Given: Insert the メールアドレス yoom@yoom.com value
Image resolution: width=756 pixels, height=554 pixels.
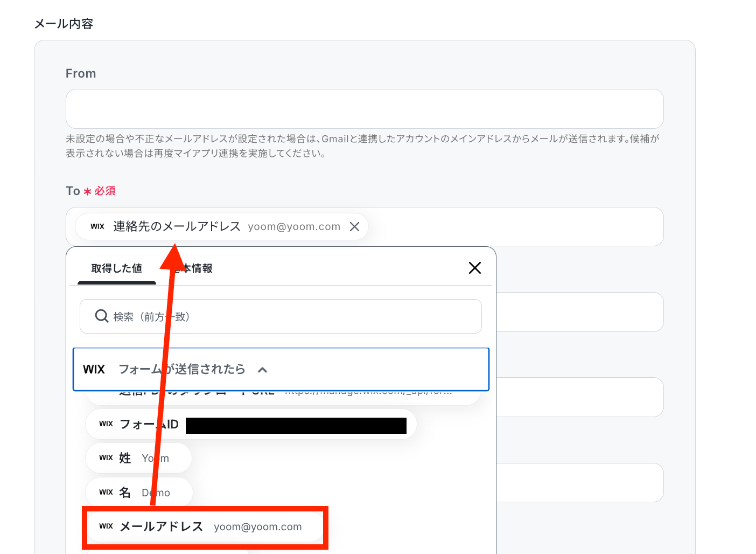Looking at the screenshot, I should pos(205,527).
